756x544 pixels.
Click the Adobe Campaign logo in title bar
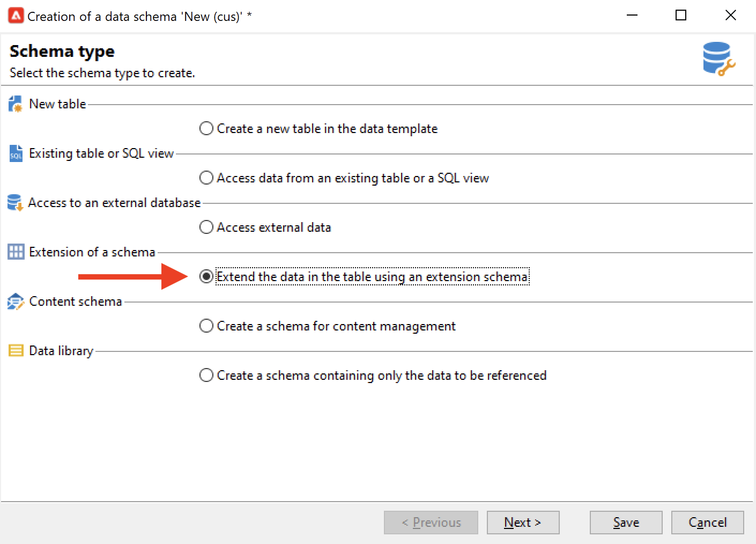click(16, 16)
